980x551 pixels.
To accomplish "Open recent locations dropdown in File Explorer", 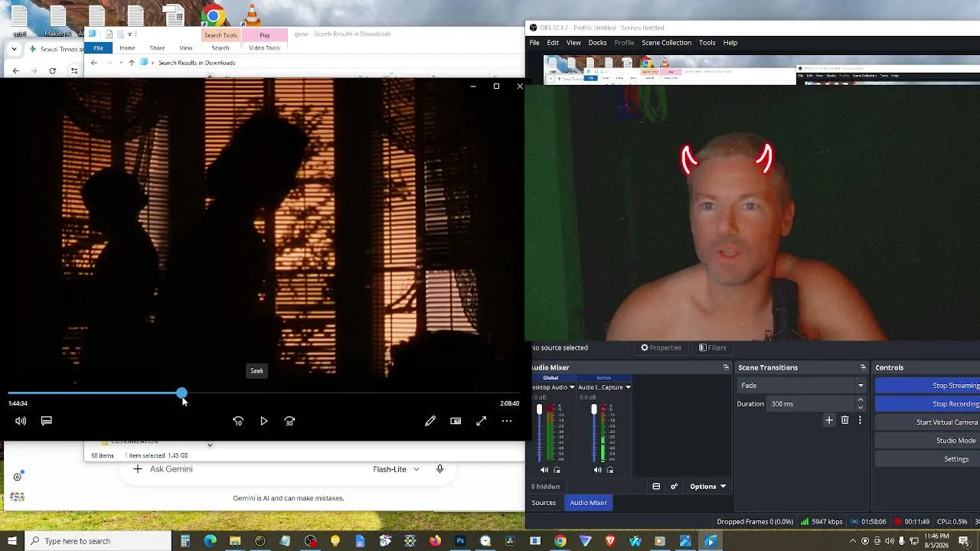I will [x=120, y=63].
